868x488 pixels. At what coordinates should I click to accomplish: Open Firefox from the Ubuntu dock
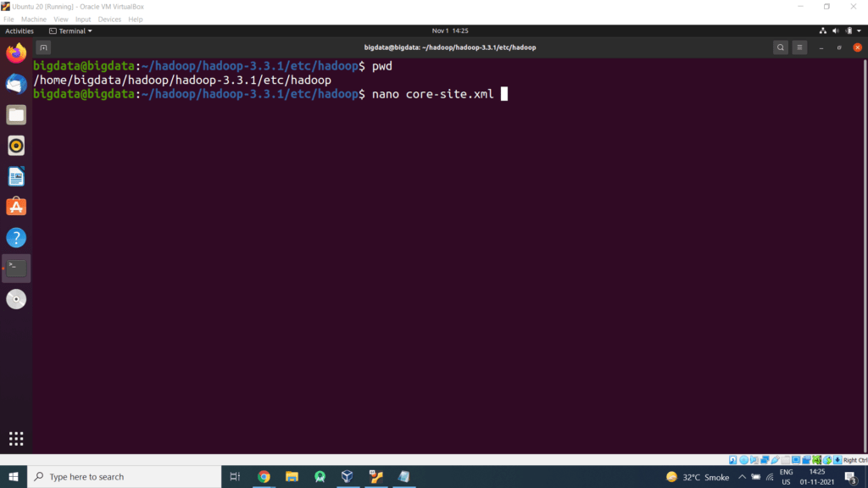(16, 53)
